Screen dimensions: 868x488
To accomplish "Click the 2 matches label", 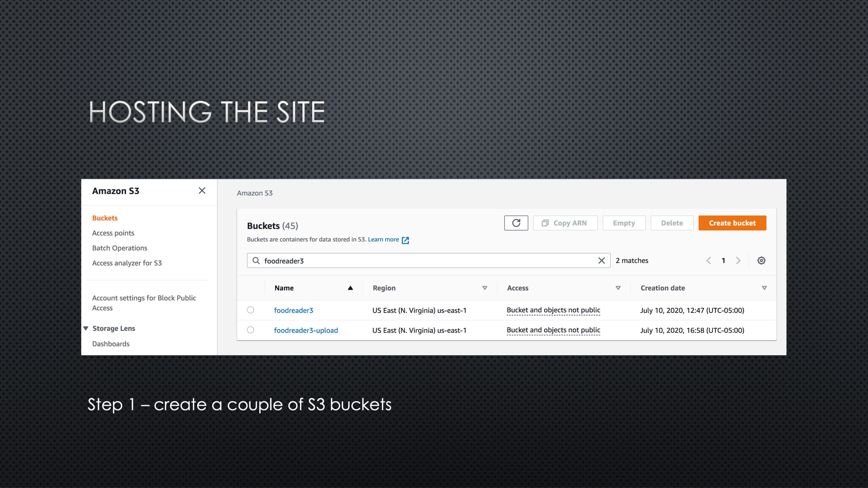I will 632,261.
